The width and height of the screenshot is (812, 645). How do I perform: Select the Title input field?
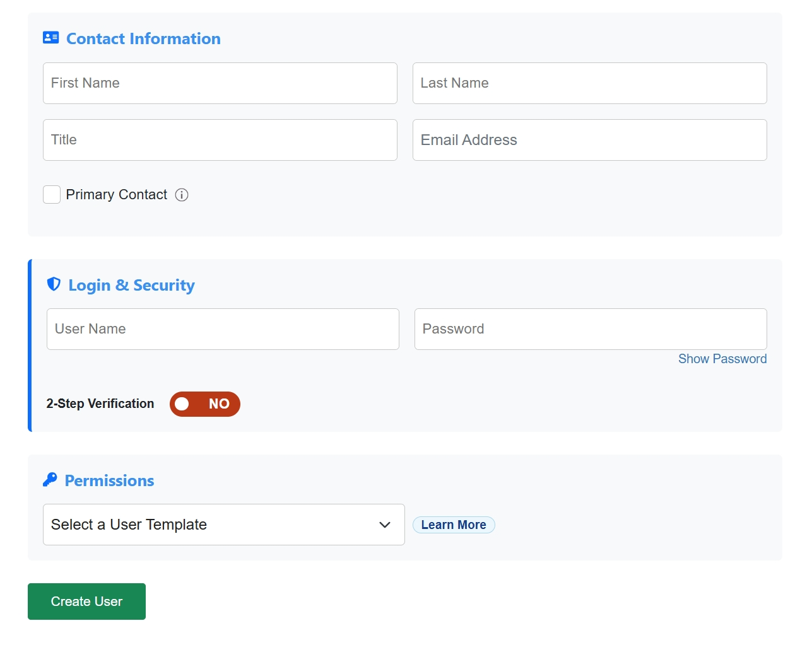point(220,140)
